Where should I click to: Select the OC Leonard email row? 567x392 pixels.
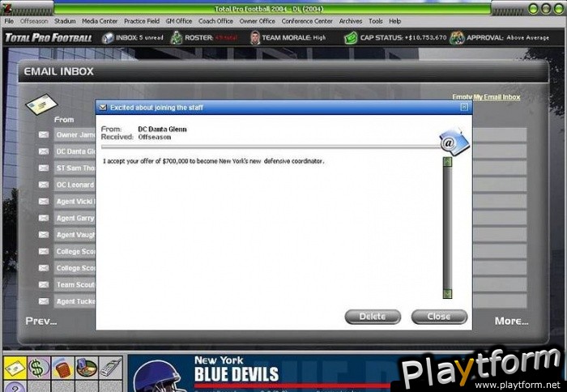coord(75,185)
